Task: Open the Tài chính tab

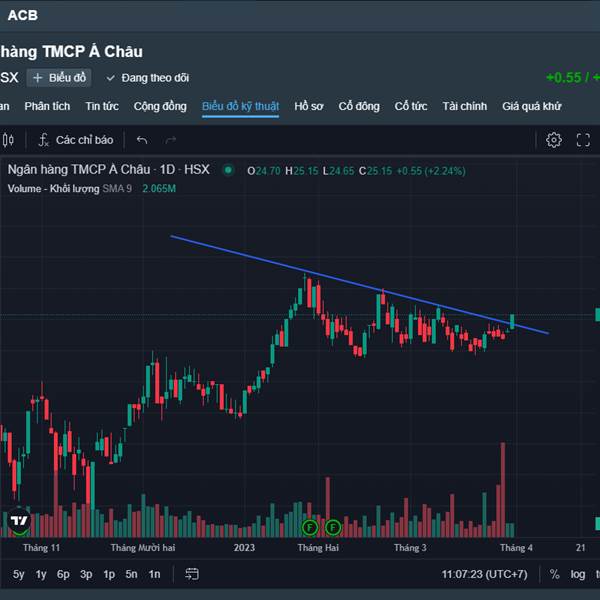Action: tap(465, 106)
